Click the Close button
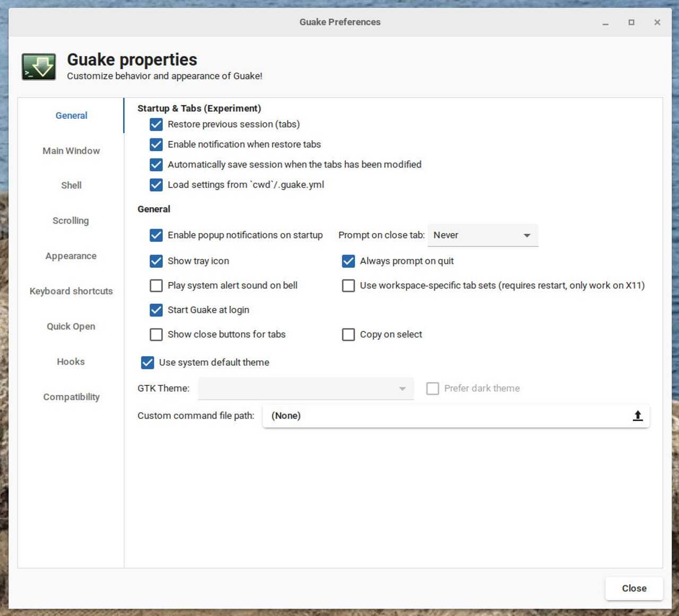This screenshot has height=616, width=679. (634, 588)
